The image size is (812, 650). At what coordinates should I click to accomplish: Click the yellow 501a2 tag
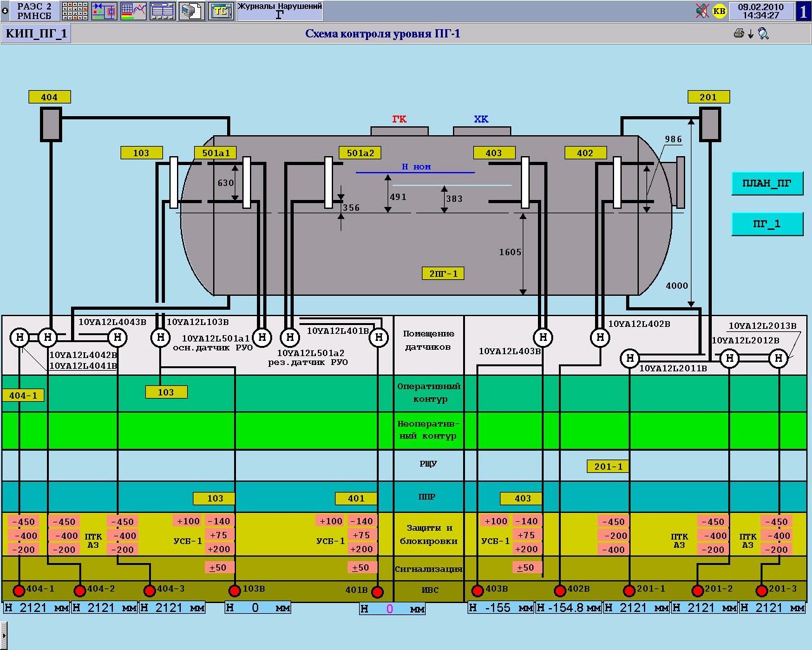click(x=360, y=153)
